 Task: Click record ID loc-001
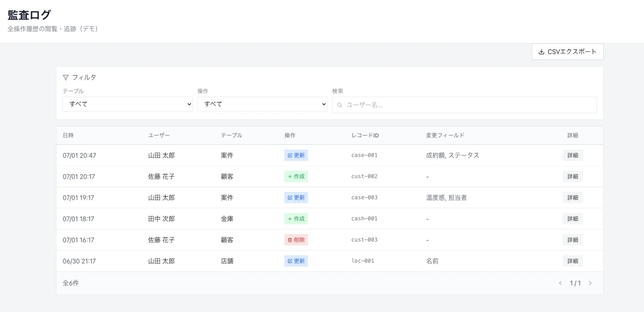363,261
